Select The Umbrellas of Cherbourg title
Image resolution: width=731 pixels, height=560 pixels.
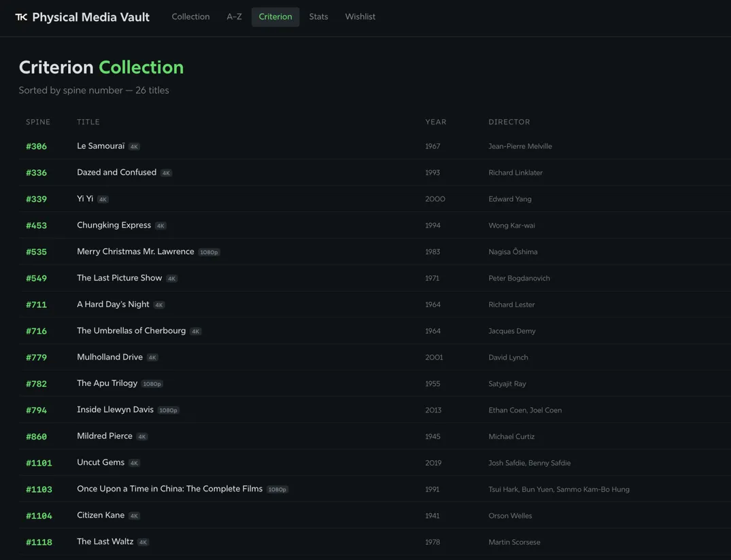pyautogui.click(x=131, y=331)
